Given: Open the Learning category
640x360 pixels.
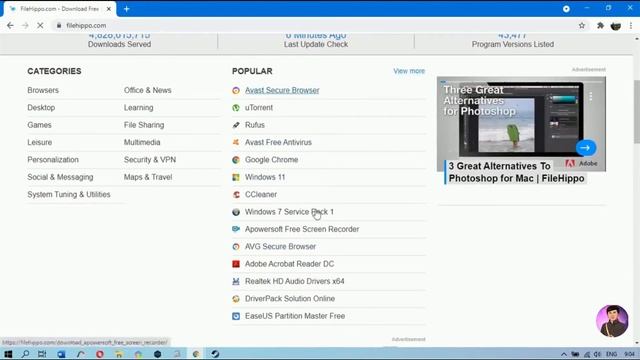Looking at the screenshot, I should [138, 108].
